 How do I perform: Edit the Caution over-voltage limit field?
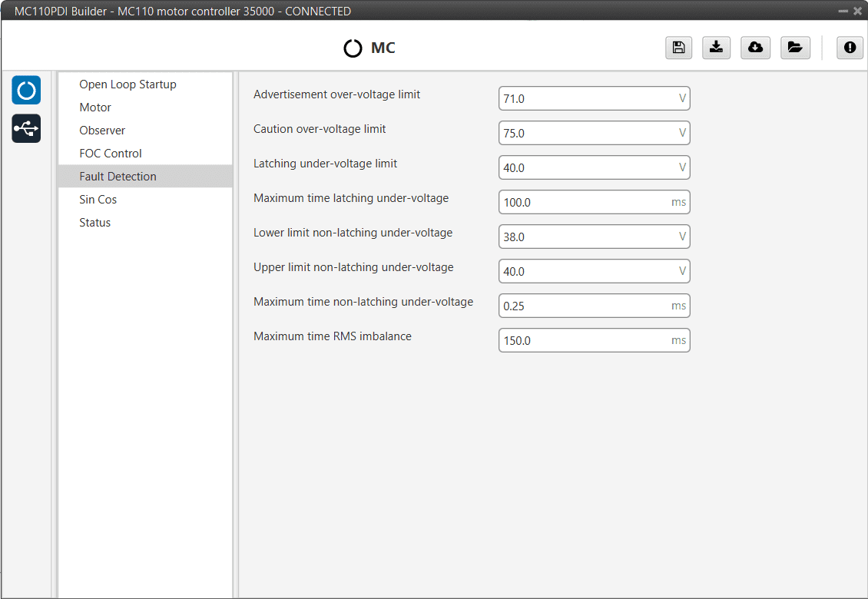594,133
